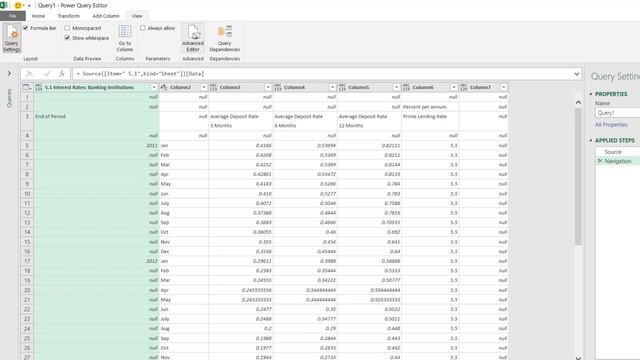Open the File menu

[x=13, y=16]
